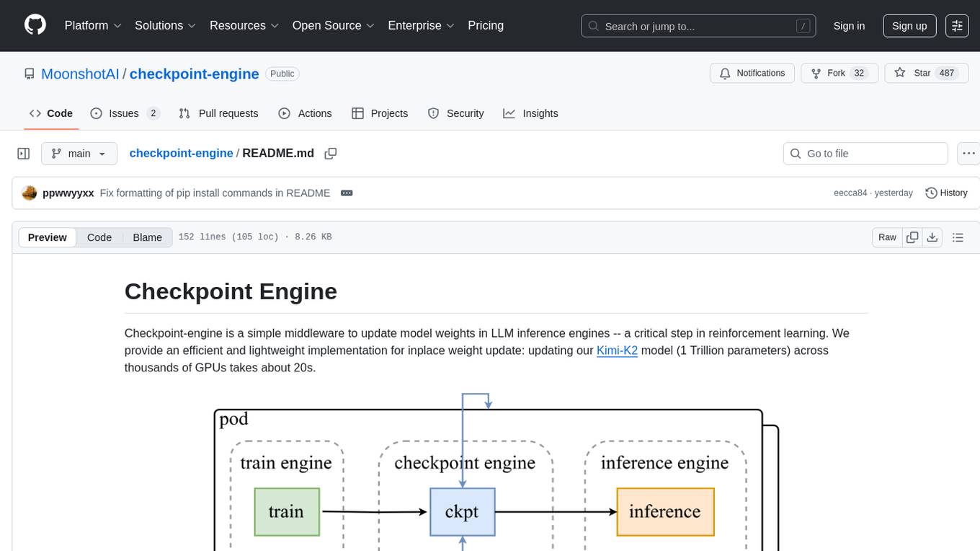Open the main branch selector dropdown

click(x=79, y=154)
